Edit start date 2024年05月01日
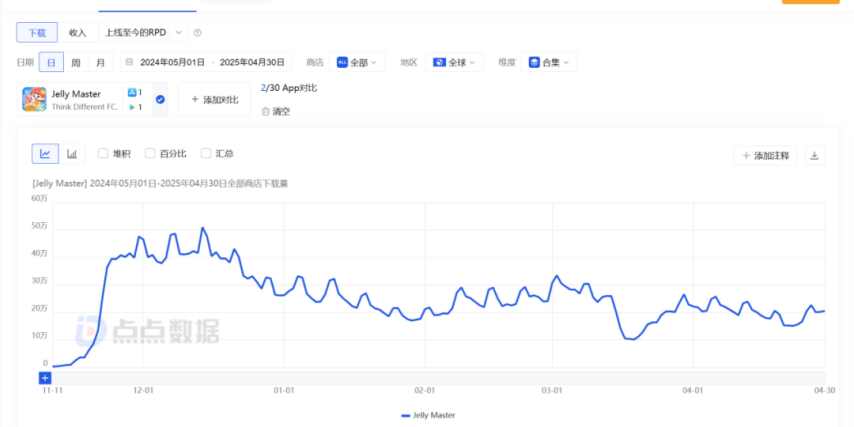The height and width of the screenshot is (427, 854). [173, 62]
